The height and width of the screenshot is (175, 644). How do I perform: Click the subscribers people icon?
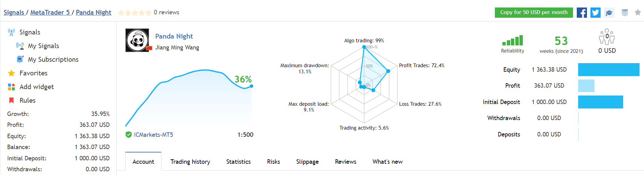point(606,37)
